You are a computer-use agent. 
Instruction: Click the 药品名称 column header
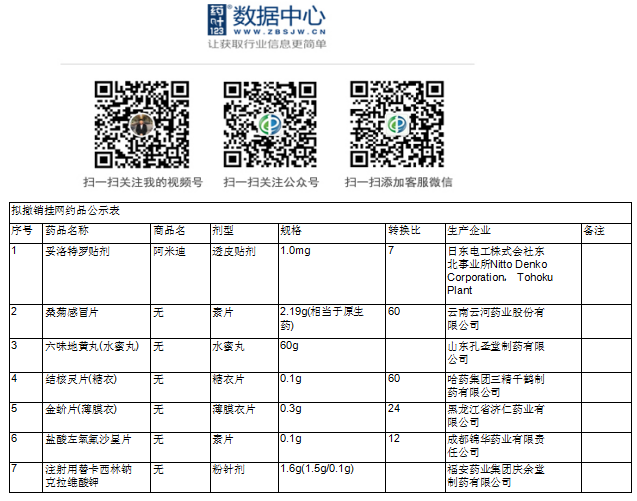click(x=67, y=231)
